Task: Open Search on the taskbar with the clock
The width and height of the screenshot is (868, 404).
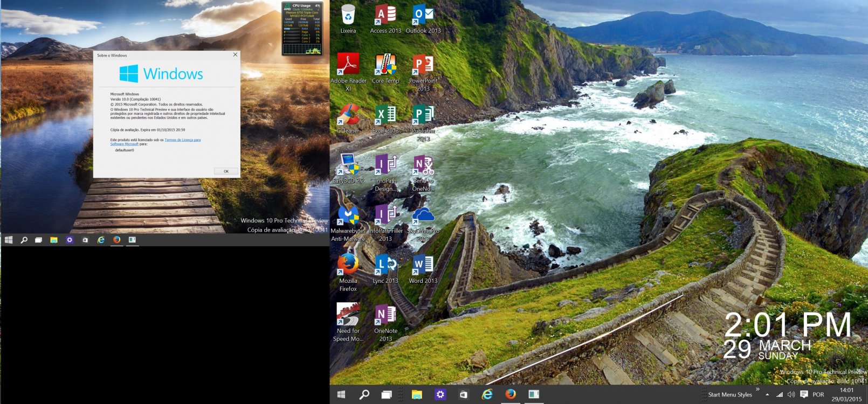Action: click(x=364, y=394)
